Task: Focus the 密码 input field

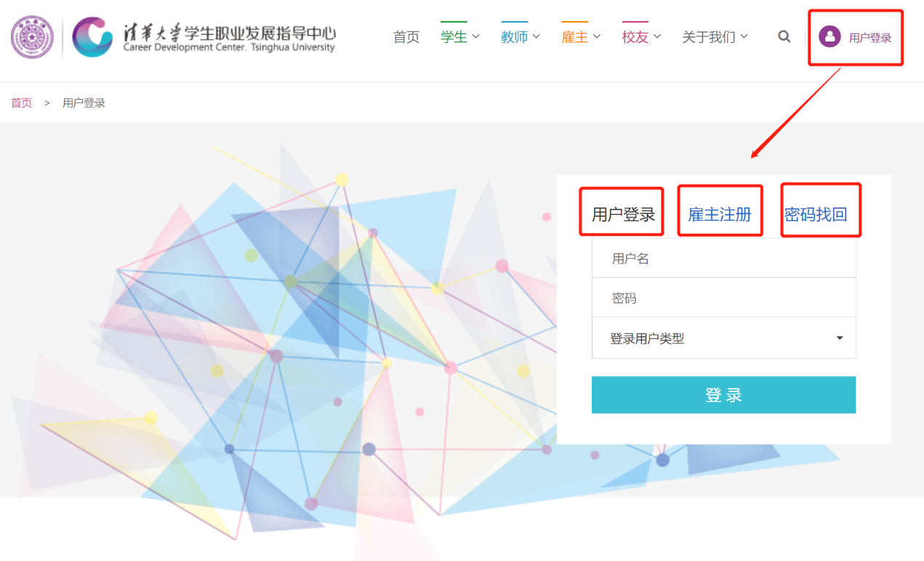Action: coord(723,298)
